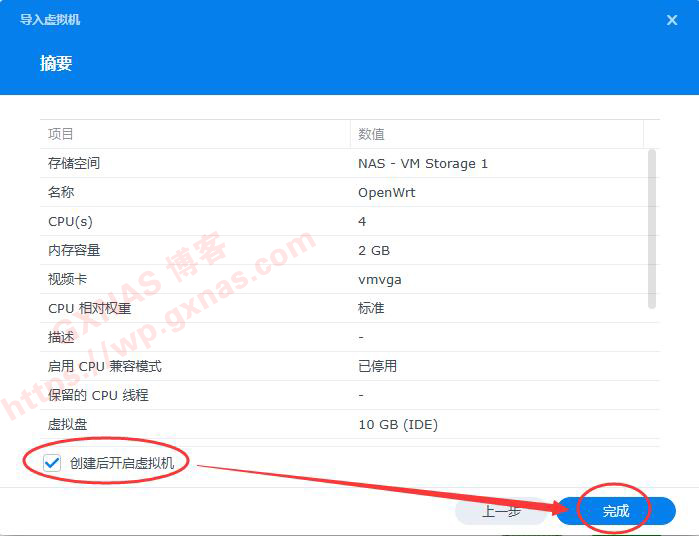Select the 启用 CPU 兼容模式 row label
This screenshot has width=699, height=536.
(x=104, y=366)
